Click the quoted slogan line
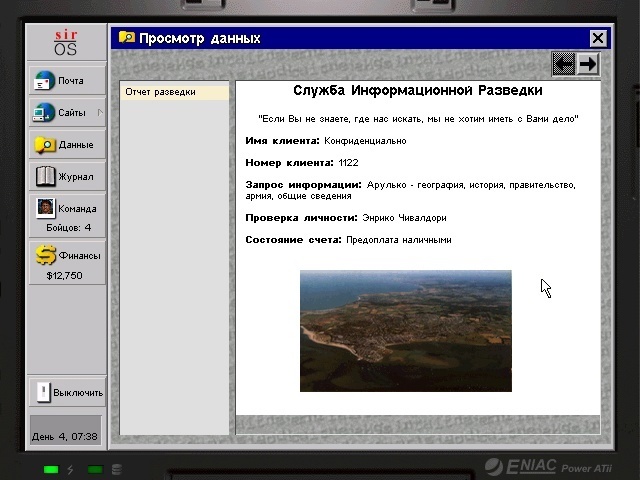 pos(418,119)
